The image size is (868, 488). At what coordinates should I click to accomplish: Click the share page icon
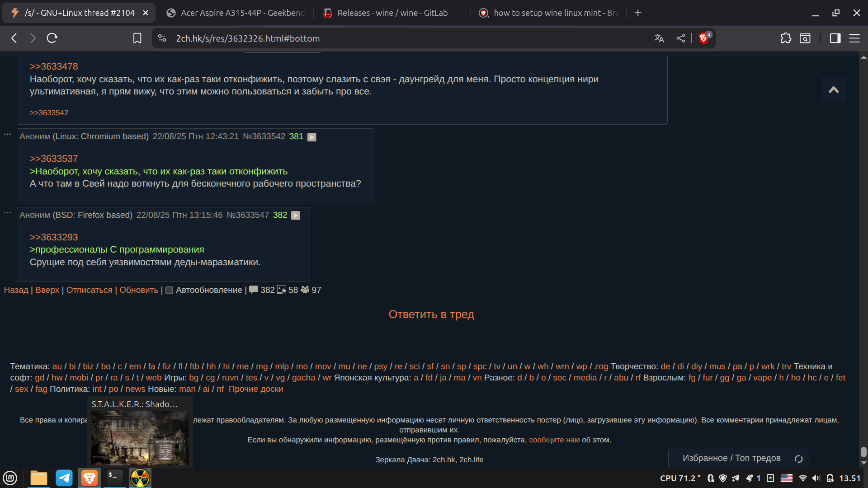coord(681,38)
